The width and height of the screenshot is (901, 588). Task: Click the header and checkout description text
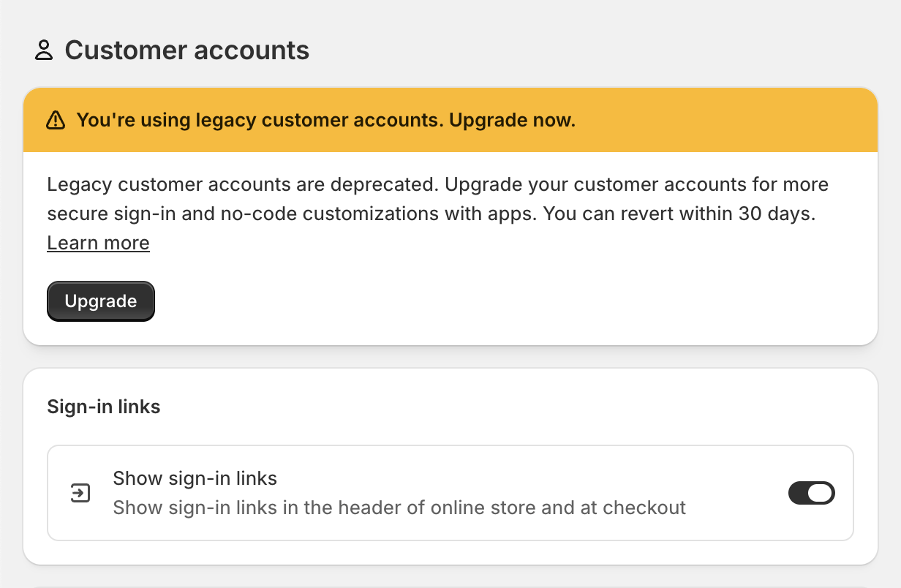(399, 508)
